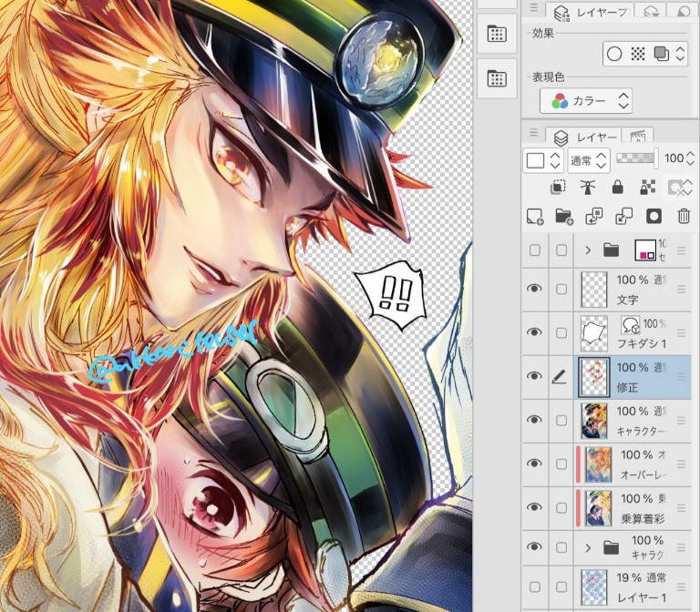Select the 文字 layer thumbnail
Image resolution: width=700 pixels, height=612 pixels.
(x=594, y=290)
